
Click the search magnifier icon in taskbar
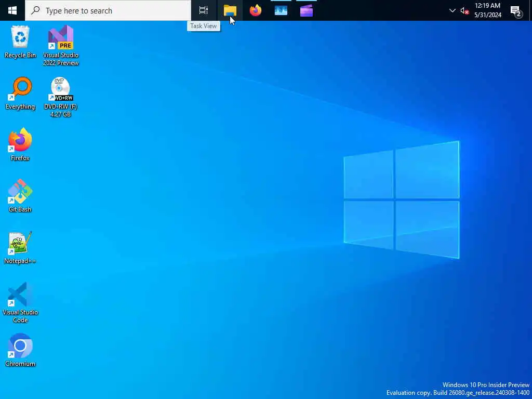tap(35, 10)
